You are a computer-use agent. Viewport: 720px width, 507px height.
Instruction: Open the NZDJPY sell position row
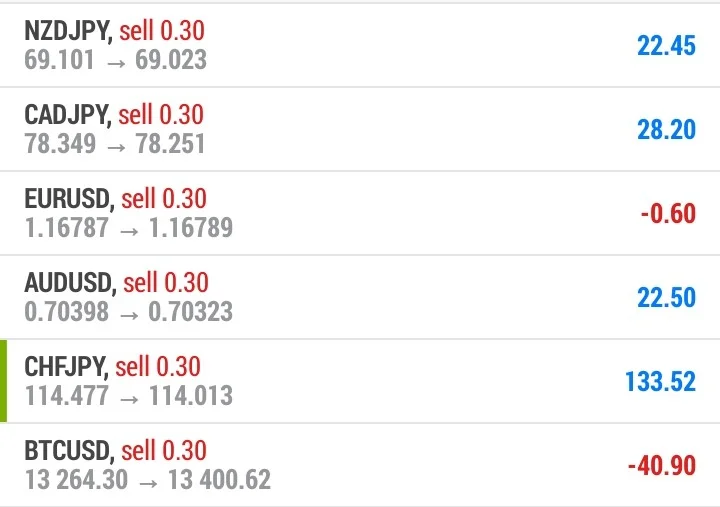pos(360,45)
